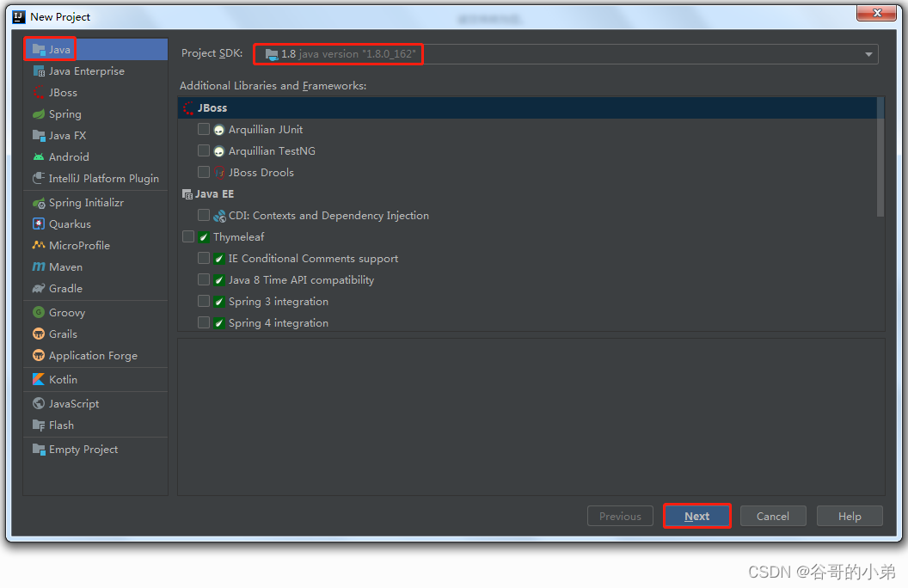Image resolution: width=908 pixels, height=588 pixels.
Task: Click the JBoss icon in sidebar list
Action: [x=39, y=93]
